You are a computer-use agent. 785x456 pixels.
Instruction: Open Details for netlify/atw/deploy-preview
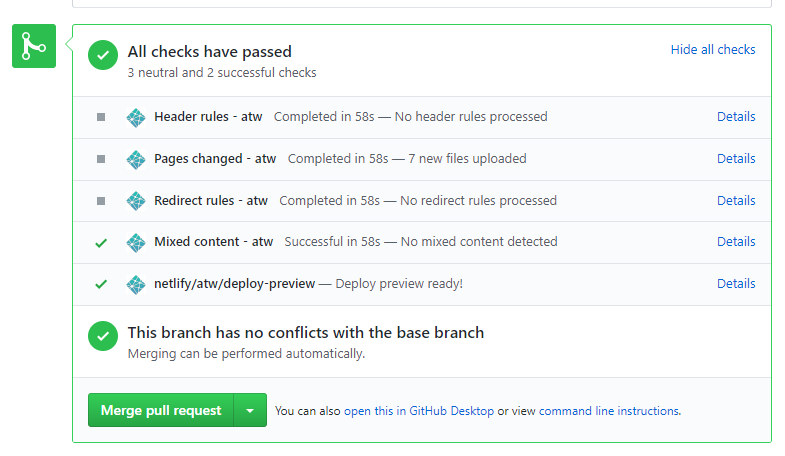pyautogui.click(x=736, y=284)
